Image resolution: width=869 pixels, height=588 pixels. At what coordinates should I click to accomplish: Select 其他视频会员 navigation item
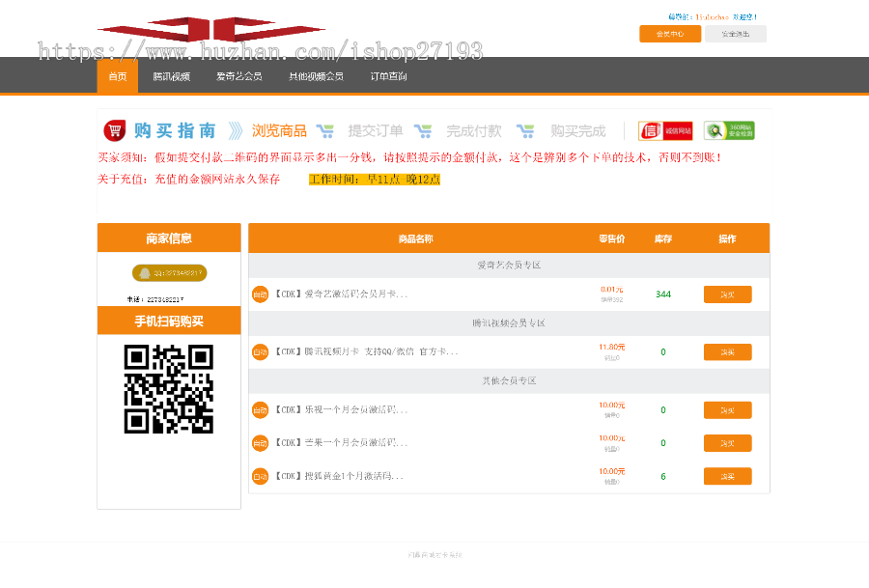point(316,76)
